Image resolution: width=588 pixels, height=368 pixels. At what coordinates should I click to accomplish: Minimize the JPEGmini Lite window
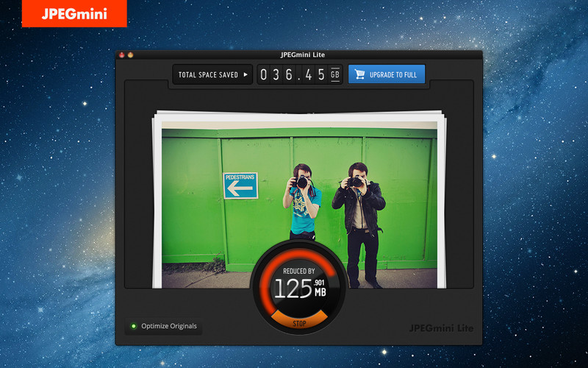click(131, 54)
